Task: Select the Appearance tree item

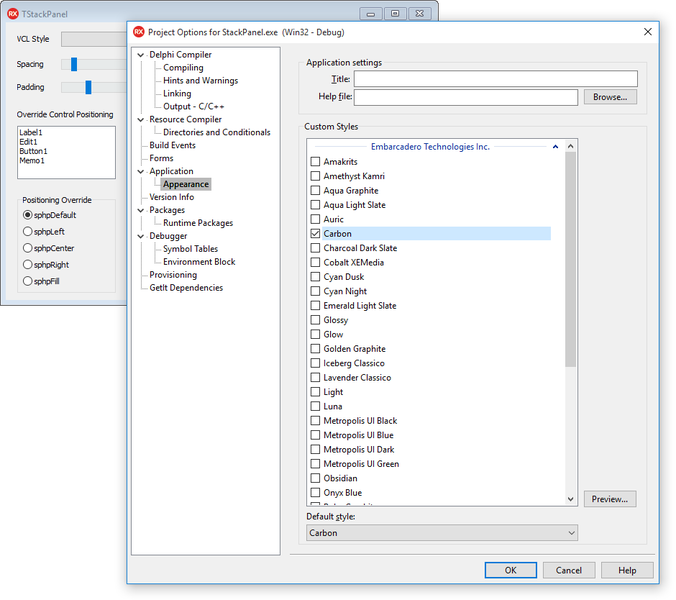Action: pos(186,184)
